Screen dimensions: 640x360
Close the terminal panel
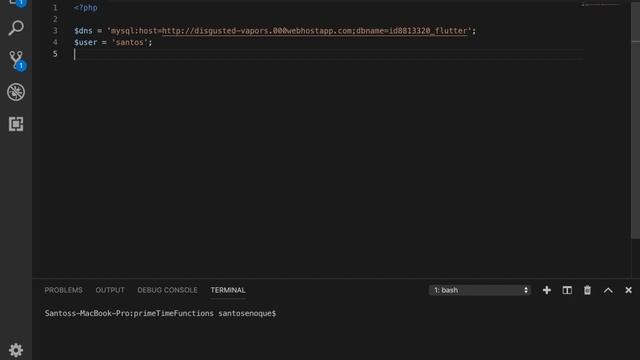point(629,290)
